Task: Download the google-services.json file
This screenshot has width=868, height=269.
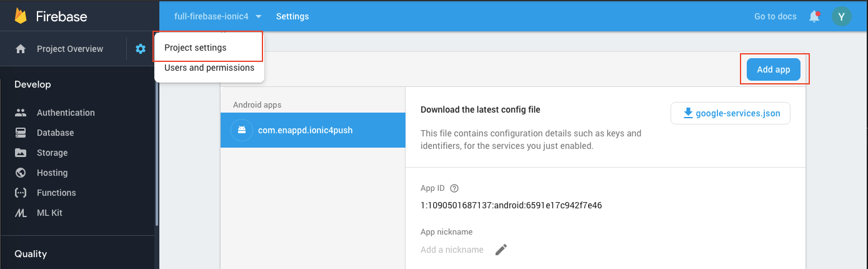Action: (731, 113)
